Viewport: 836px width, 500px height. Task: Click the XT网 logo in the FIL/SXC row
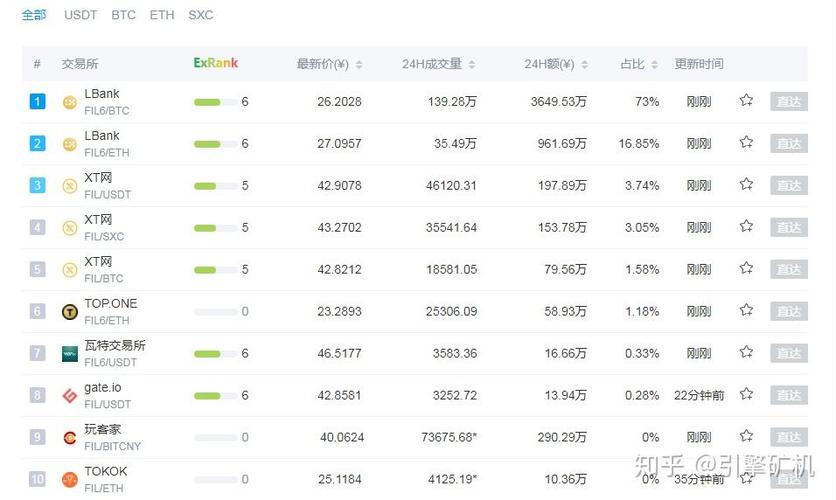click(70, 228)
